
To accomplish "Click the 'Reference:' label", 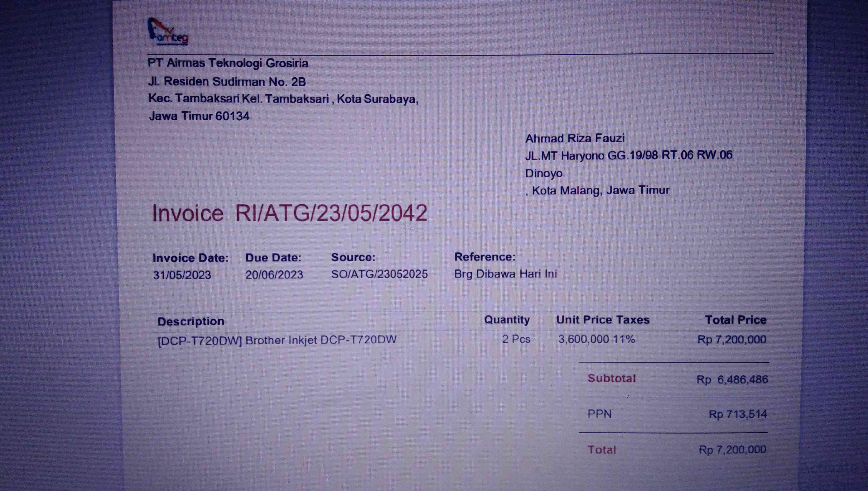I will click(485, 257).
